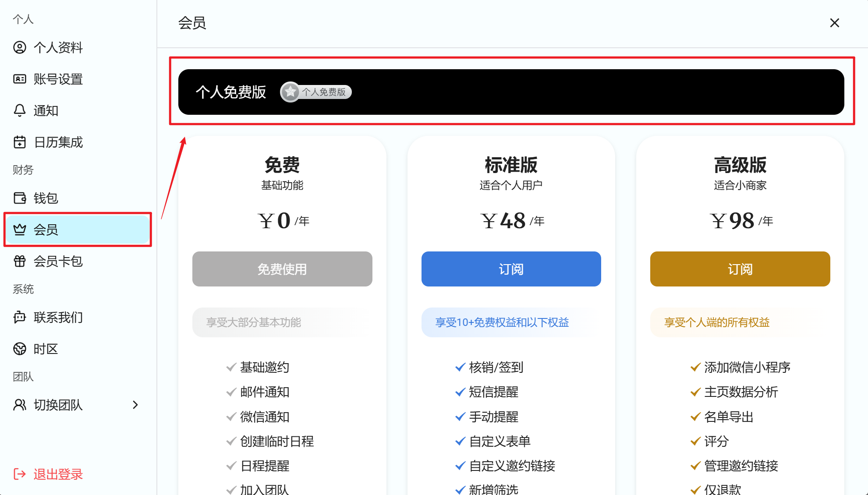868x495 pixels.
Task: Open 个人资料 menu item
Action: pos(78,47)
